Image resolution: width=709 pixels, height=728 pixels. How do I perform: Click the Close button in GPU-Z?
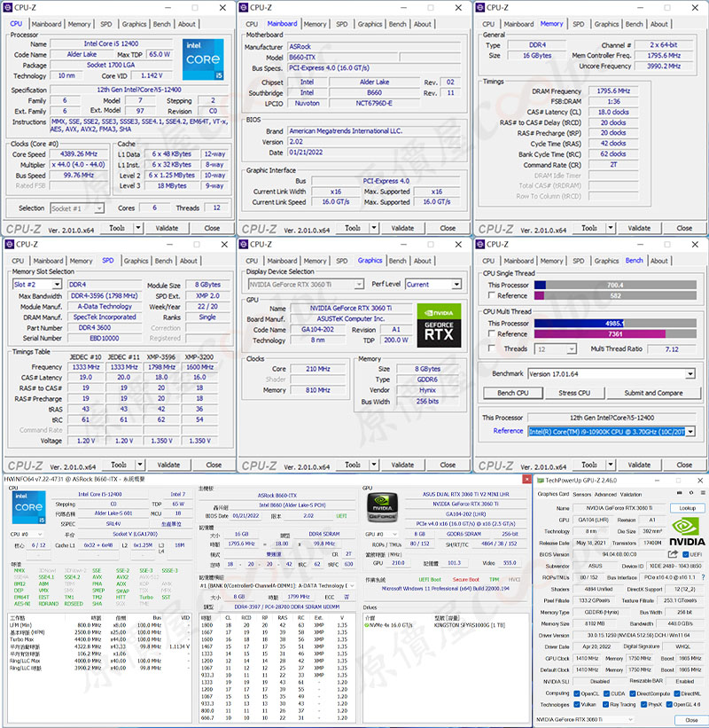[691, 720]
